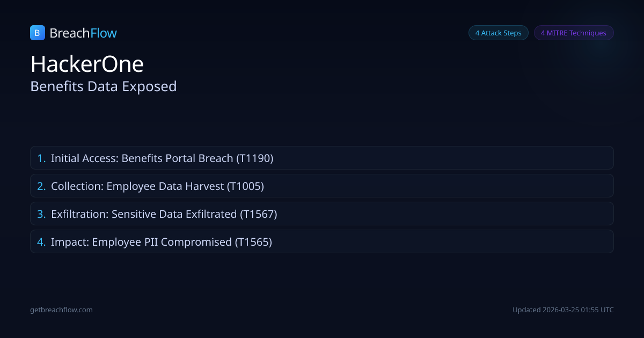
Task: Visit the getbreachflow.com link
Action: [x=61, y=310]
